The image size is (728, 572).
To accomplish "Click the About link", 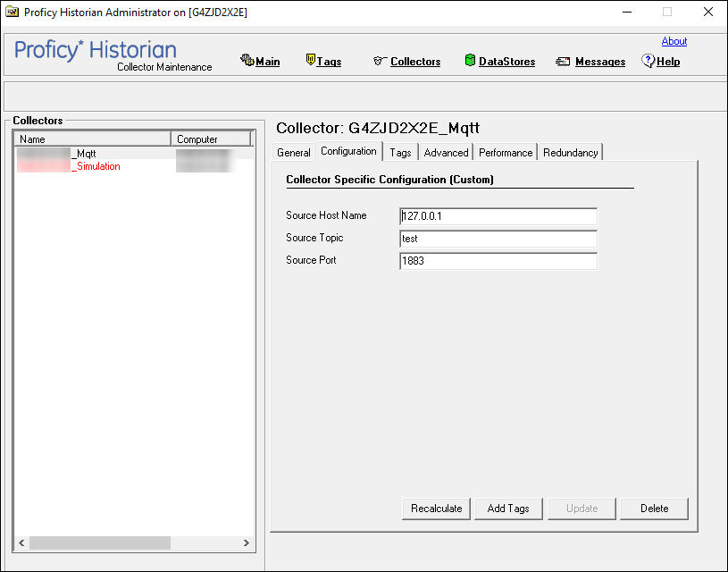I will (674, 41).
